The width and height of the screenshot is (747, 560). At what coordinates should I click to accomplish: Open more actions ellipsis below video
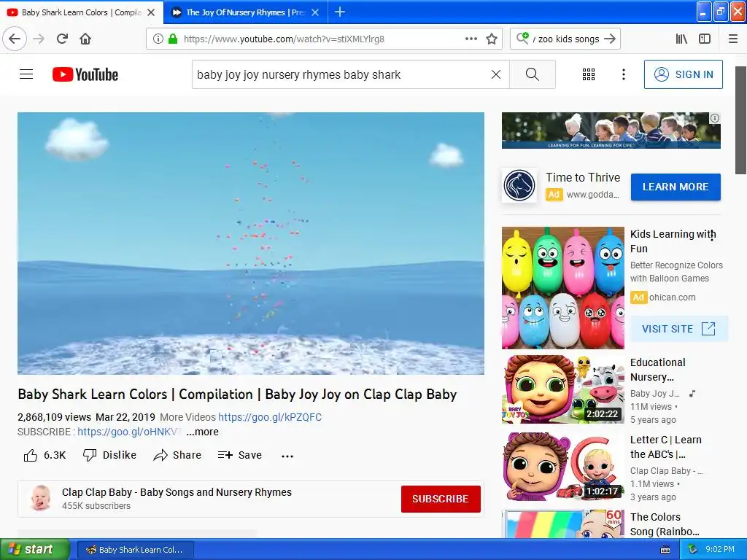pos(287,456)
